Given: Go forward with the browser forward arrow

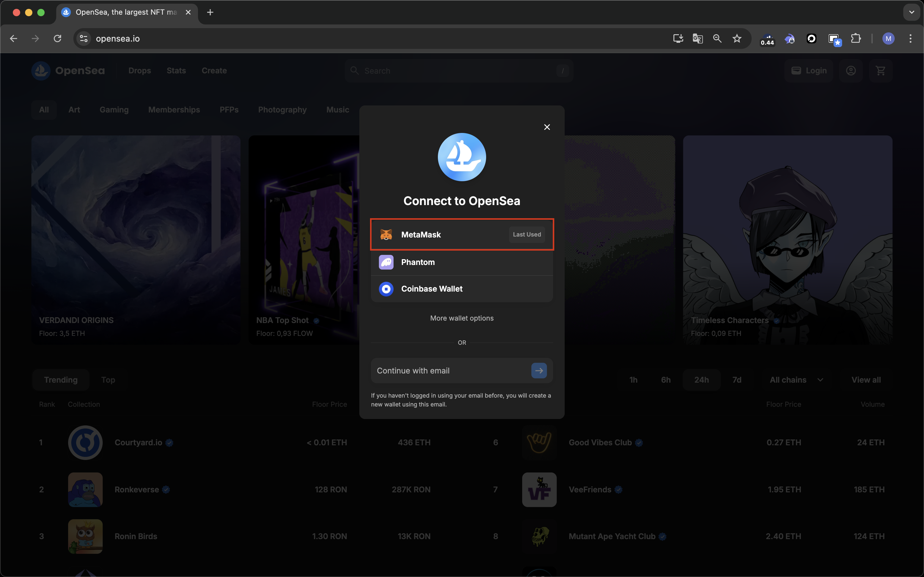Looking at the screenshot, I should 35,39.
